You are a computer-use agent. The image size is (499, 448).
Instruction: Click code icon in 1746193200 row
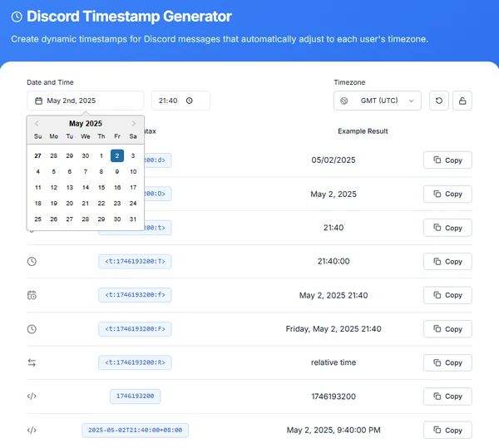pyautogui.click(x=32, y=396)
